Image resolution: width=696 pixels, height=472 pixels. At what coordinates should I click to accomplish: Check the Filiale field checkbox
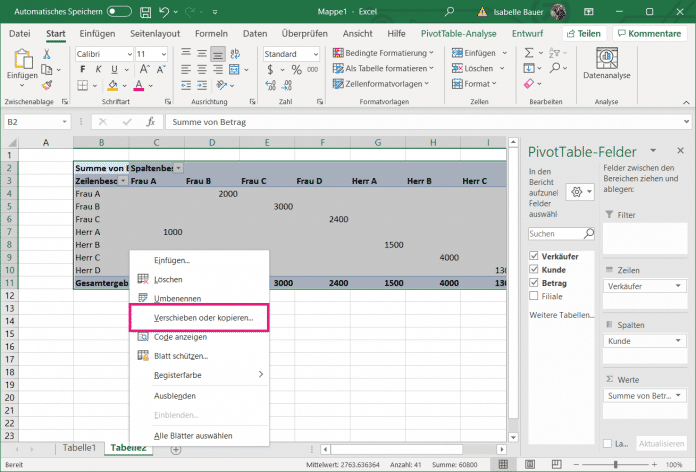[534, 296]
